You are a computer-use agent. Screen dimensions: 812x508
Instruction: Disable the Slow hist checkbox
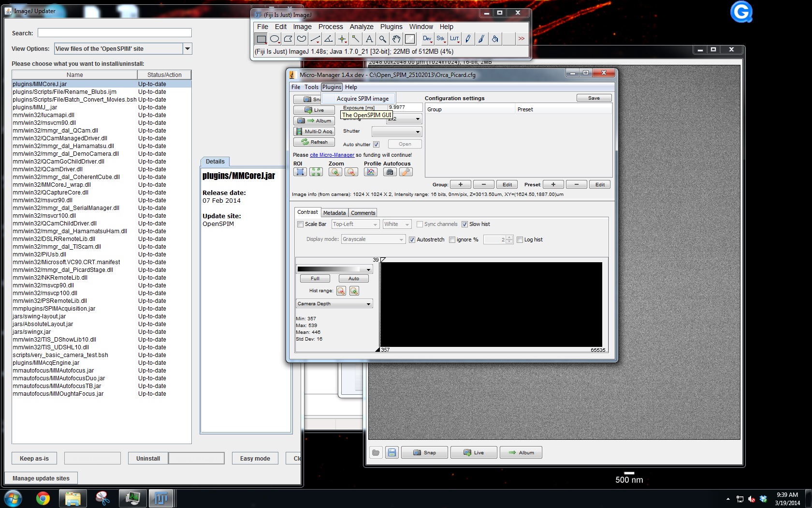464,224
